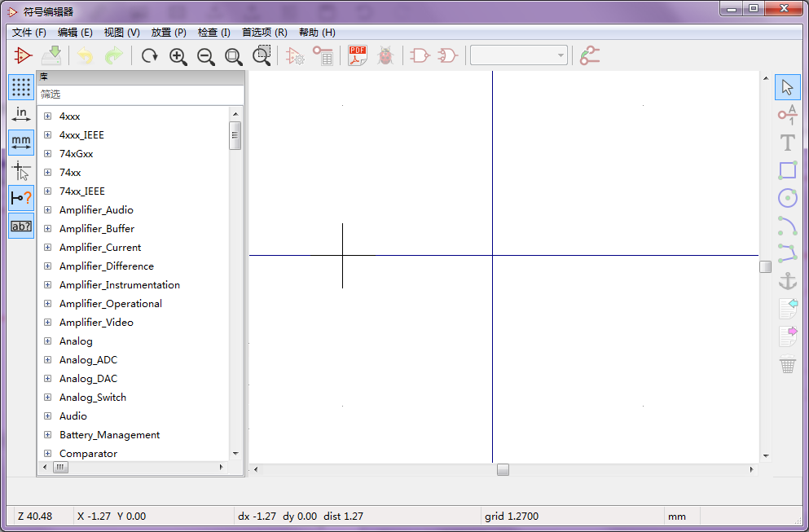Zoom out with the magnifier minus
Image resolution: width=809 pixels, height=532 pixels.
coord(206,55)
